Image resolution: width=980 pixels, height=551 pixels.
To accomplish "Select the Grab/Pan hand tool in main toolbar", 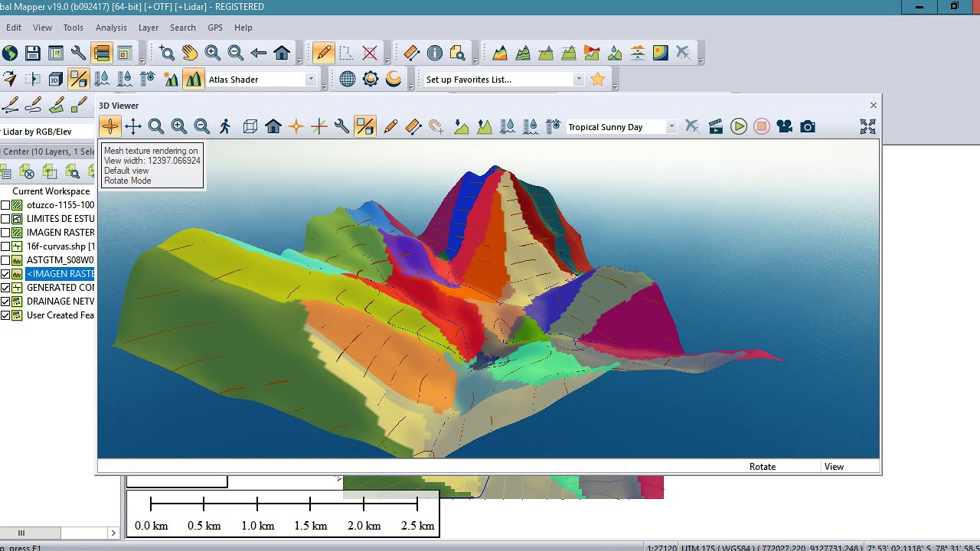I will 190,53.
